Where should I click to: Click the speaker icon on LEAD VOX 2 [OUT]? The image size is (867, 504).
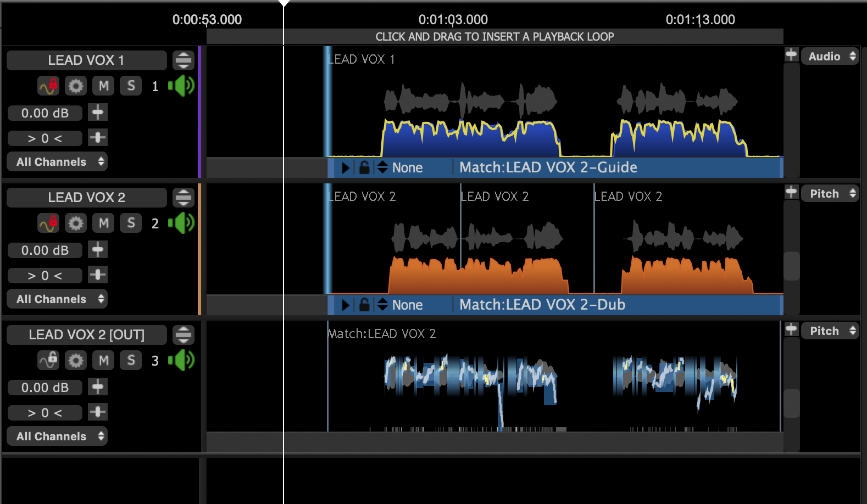coord(181,360)
